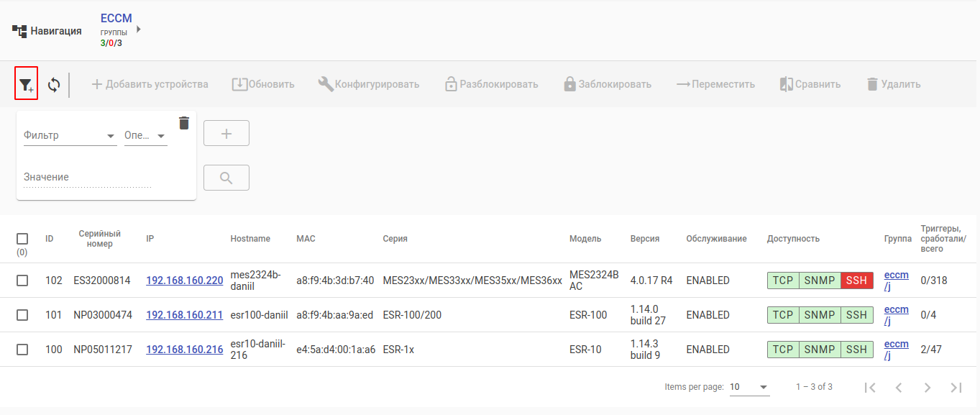The width and height of the screenshot is (980, 415).
Task: Click the plus button beside the filter
Action: pyautogui.click(x=226, y=133)
